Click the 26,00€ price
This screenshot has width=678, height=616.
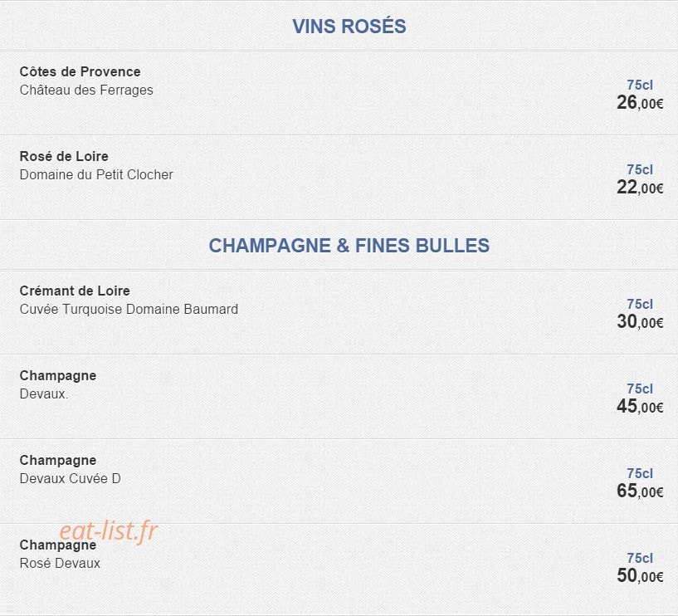coord(640,103)
